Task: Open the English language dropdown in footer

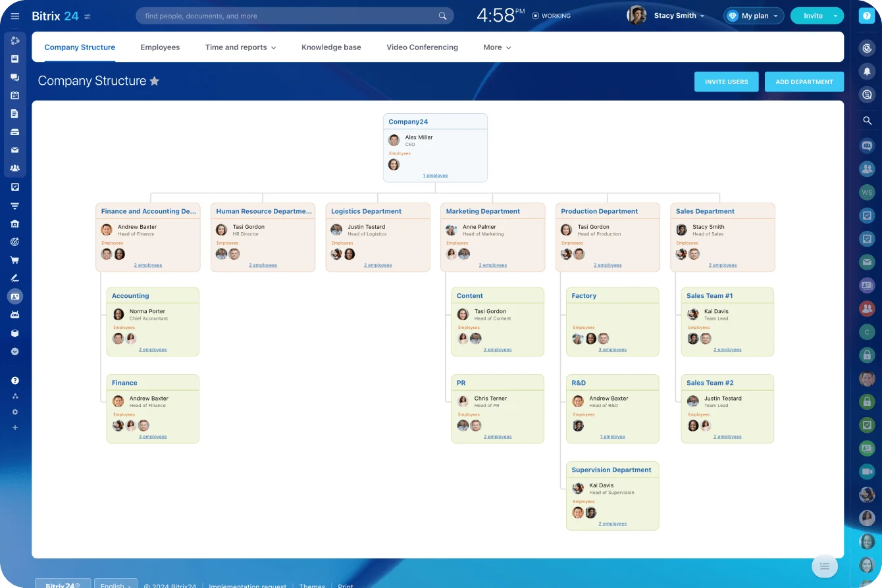Action: point(116,585)
